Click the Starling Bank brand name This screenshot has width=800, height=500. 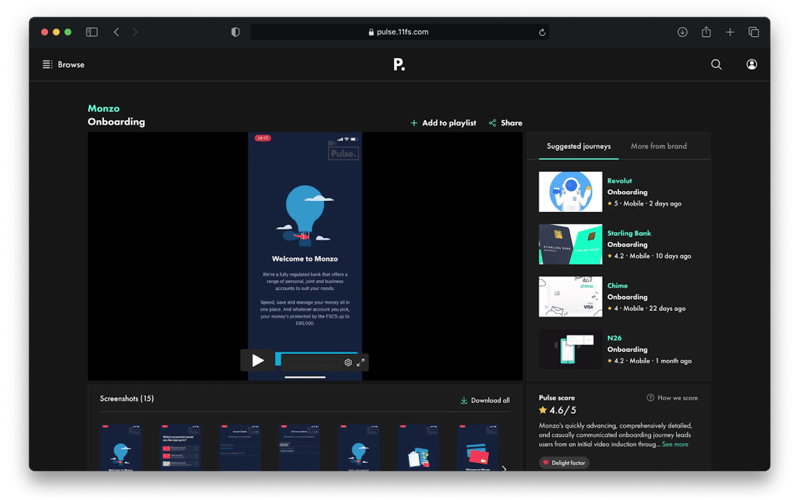coord(629,233)
